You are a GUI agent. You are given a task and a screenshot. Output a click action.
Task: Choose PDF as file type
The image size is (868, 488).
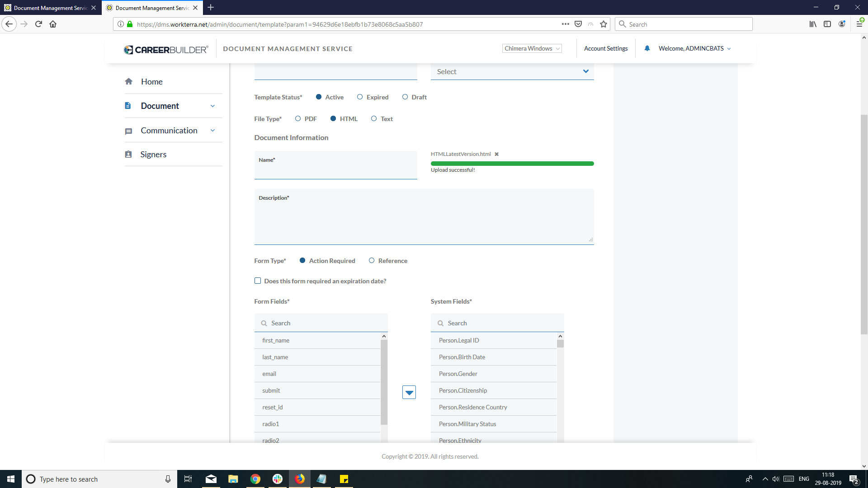coord(298,119)
